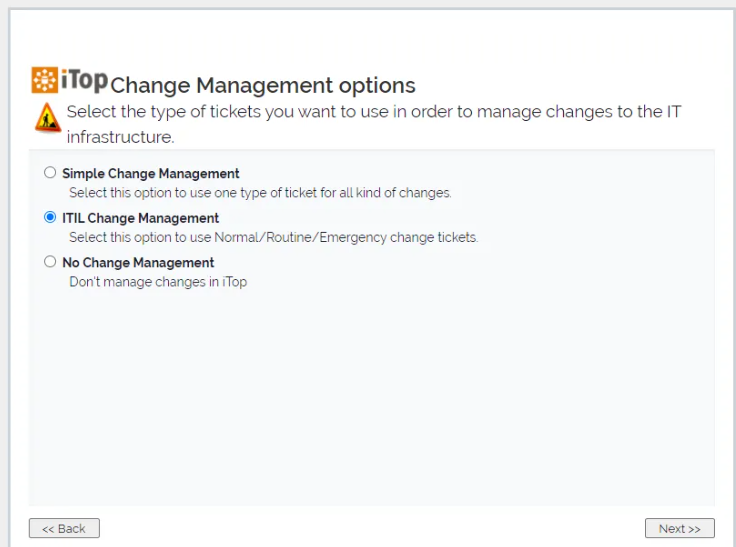Screen dimensions: 736x547
Task: Click the word 'infrastructure.' in the instructions
Action: [x=120, y=137]
